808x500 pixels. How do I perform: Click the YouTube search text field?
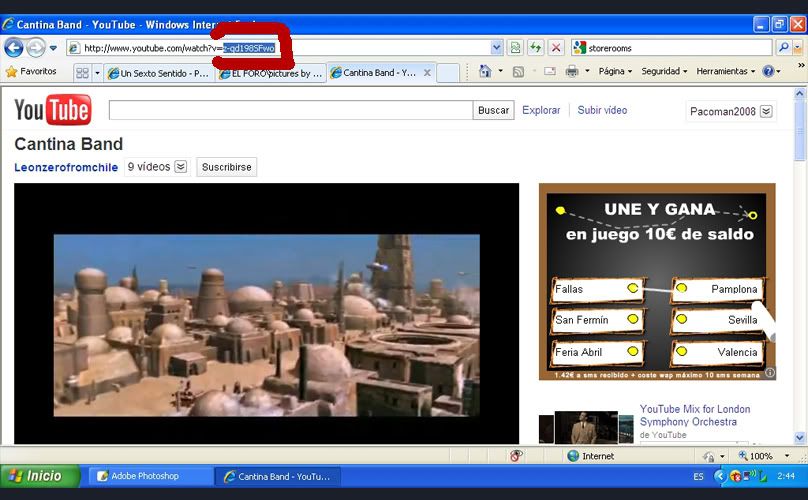coord(291,110)
